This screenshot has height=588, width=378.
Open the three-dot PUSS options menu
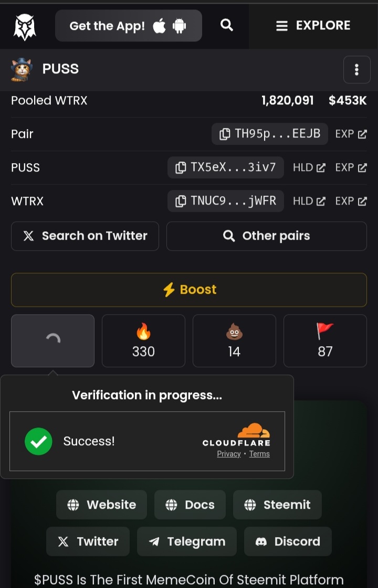(356, 69)
